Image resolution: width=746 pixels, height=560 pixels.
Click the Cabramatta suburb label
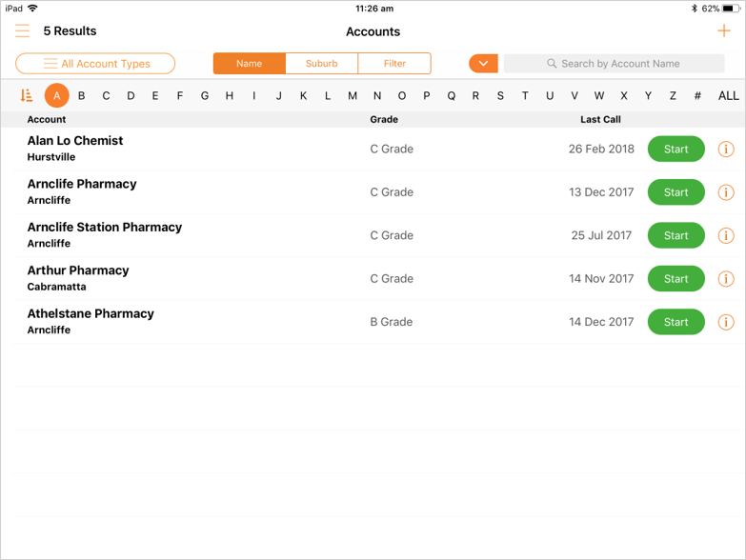pos(56,287)
